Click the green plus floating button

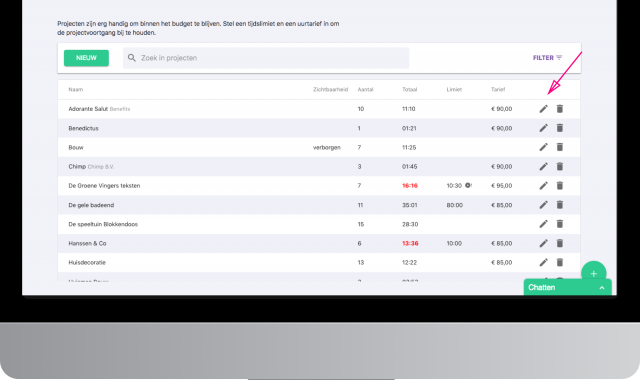593,273
